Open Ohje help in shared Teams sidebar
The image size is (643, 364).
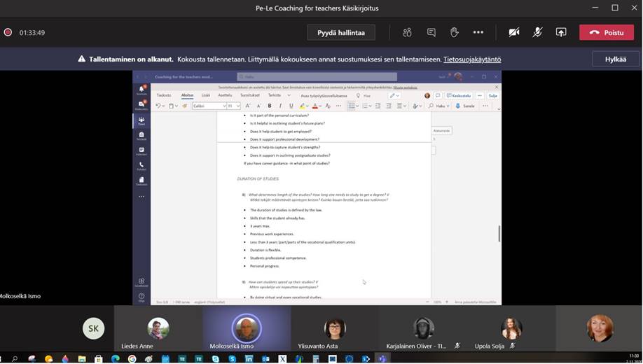point(141,297)
